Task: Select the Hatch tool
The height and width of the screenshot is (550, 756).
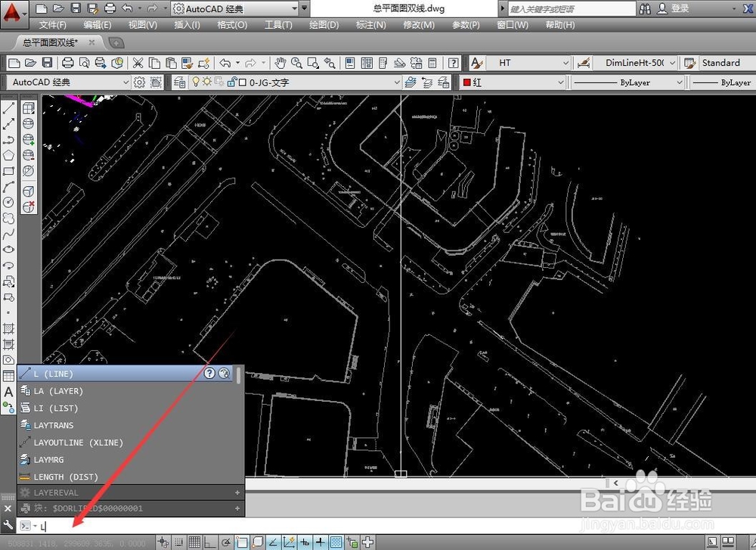Action: pyautogui.click(x=8, y=328)
